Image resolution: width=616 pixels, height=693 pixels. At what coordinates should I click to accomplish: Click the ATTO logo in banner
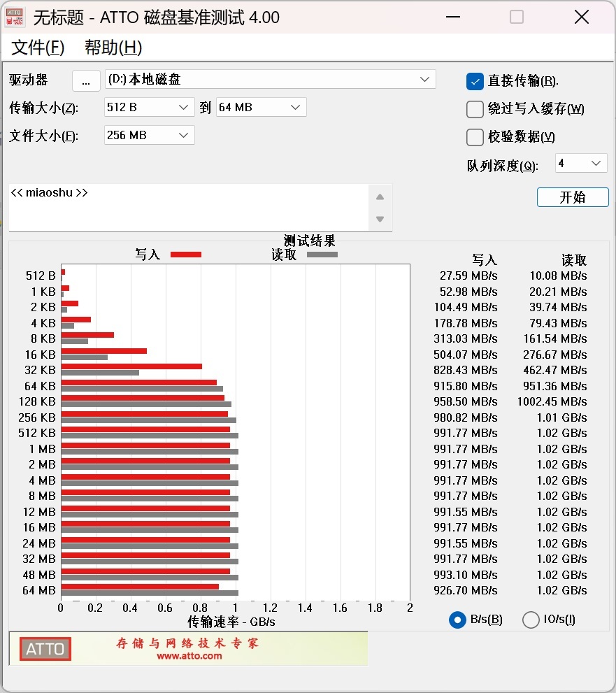pyautogui.click(x=45, y=649)
